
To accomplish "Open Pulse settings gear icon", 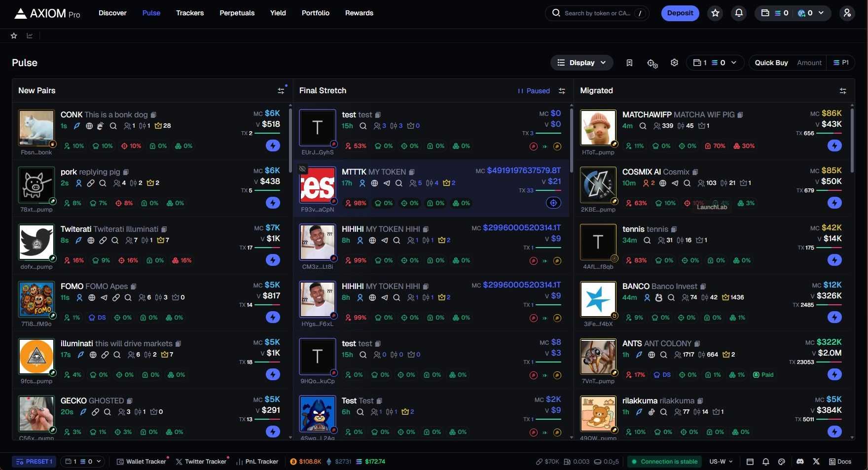I will click(x=674, y=63).
